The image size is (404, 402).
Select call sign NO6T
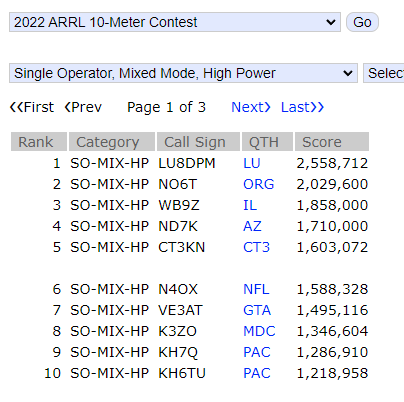click(178, 184)
